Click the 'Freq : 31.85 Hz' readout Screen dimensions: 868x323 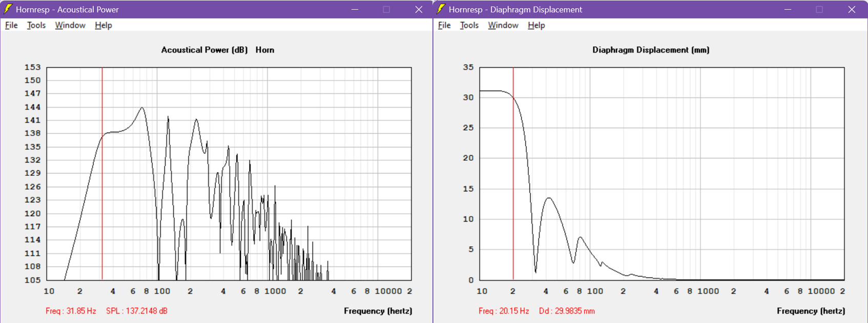click(x=71, y=311)
